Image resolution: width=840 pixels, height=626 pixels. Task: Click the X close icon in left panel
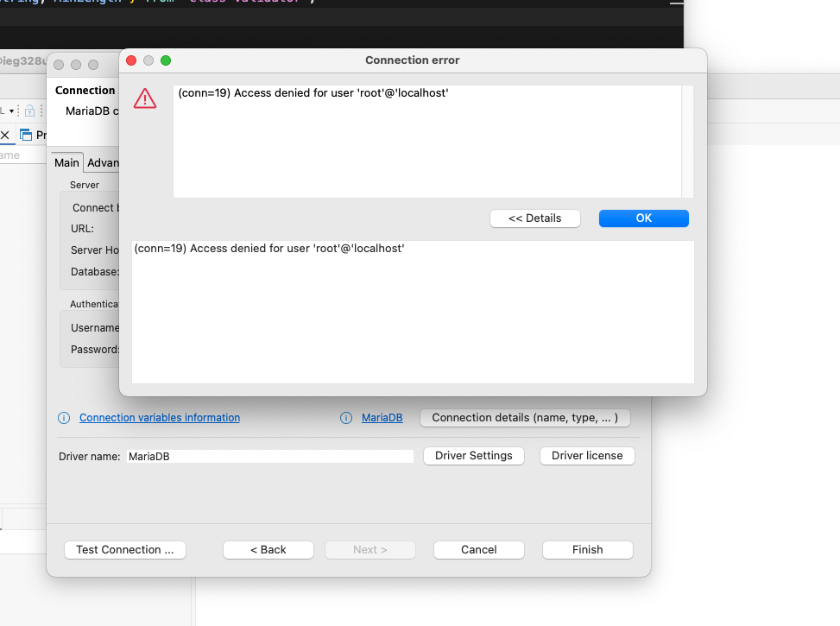pos(5,135)
